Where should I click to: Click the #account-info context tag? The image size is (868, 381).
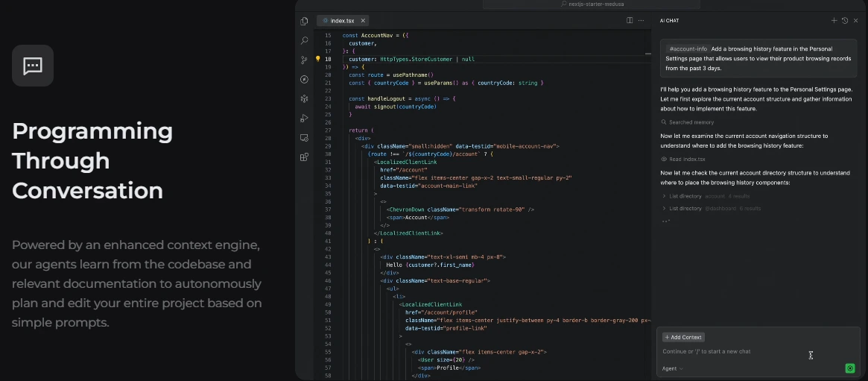click(x=688, y=48)
